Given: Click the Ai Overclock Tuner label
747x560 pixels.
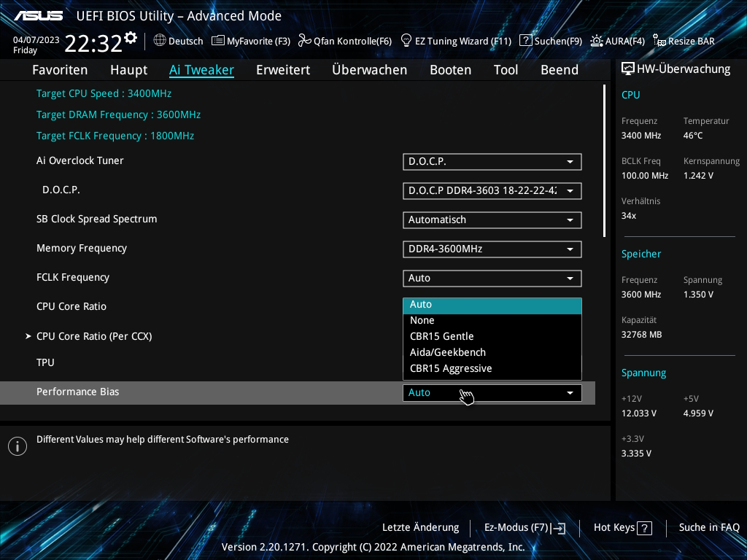Looking at the screenshot, I should pyautogui.click(x=80, y=161).
